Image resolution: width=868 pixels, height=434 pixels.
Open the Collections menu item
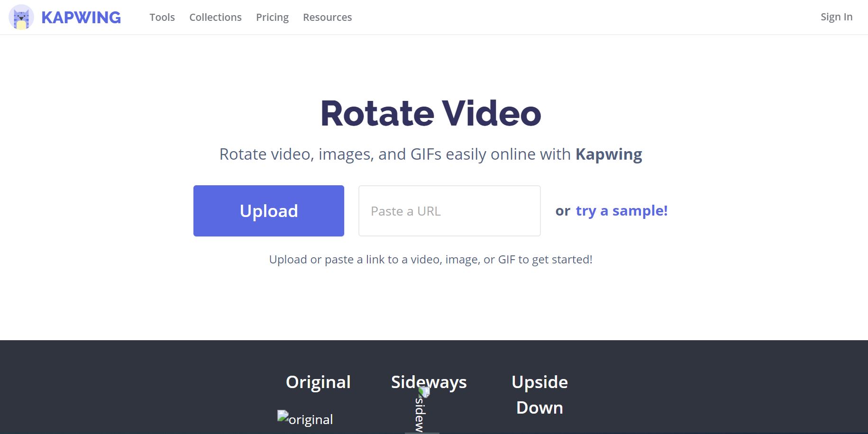pyautogui.click(x=215, y=17)
